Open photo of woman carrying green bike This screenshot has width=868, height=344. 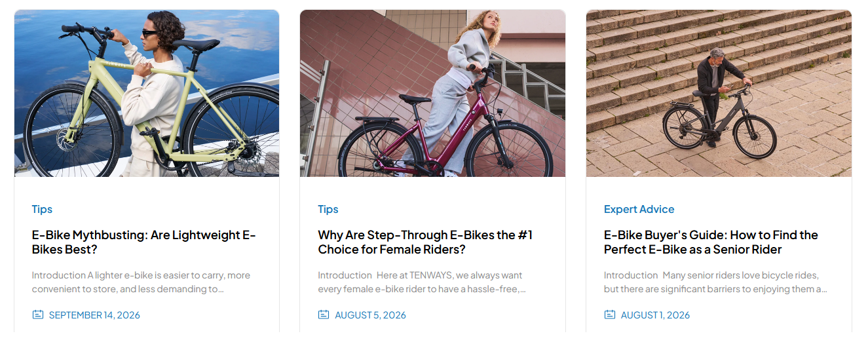(147, 93)
